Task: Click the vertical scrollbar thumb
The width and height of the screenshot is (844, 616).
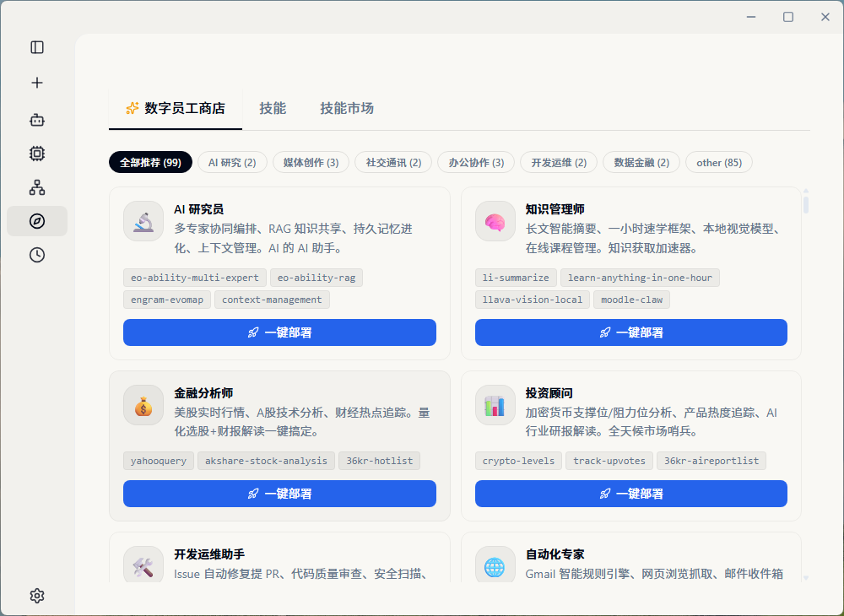Action: [806, 205]
